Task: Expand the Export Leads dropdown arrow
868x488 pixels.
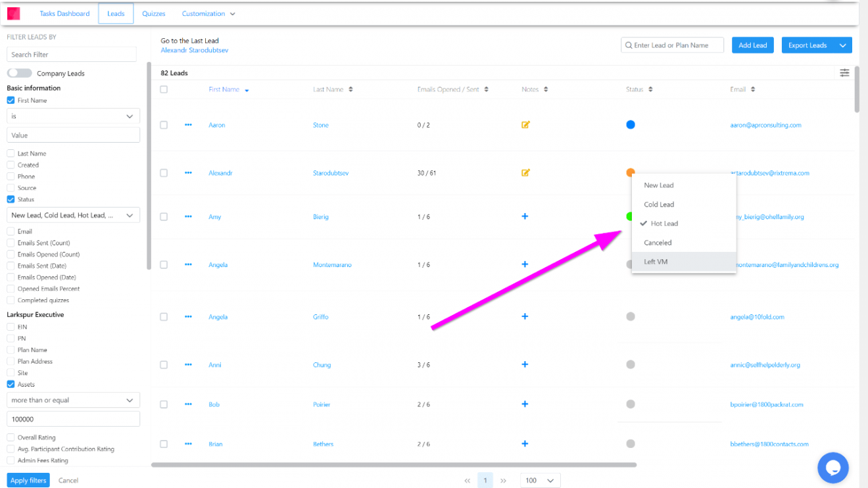Action: [842, 45]
